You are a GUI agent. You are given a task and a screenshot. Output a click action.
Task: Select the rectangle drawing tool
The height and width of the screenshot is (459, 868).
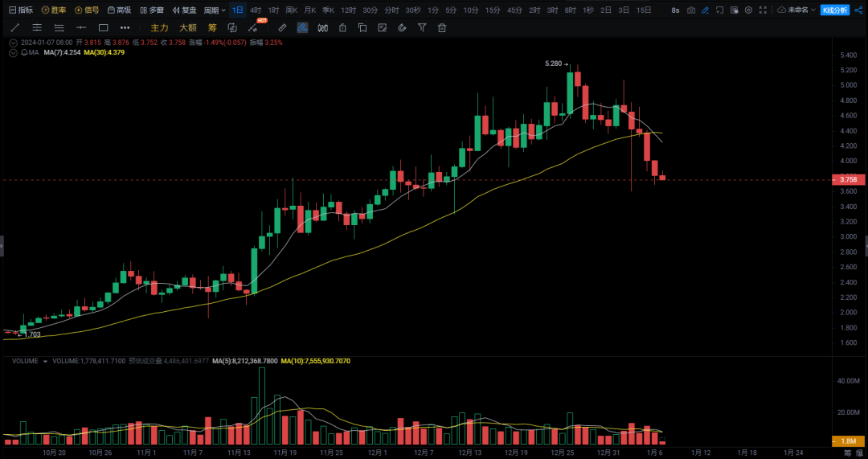(x=104, y=27)
